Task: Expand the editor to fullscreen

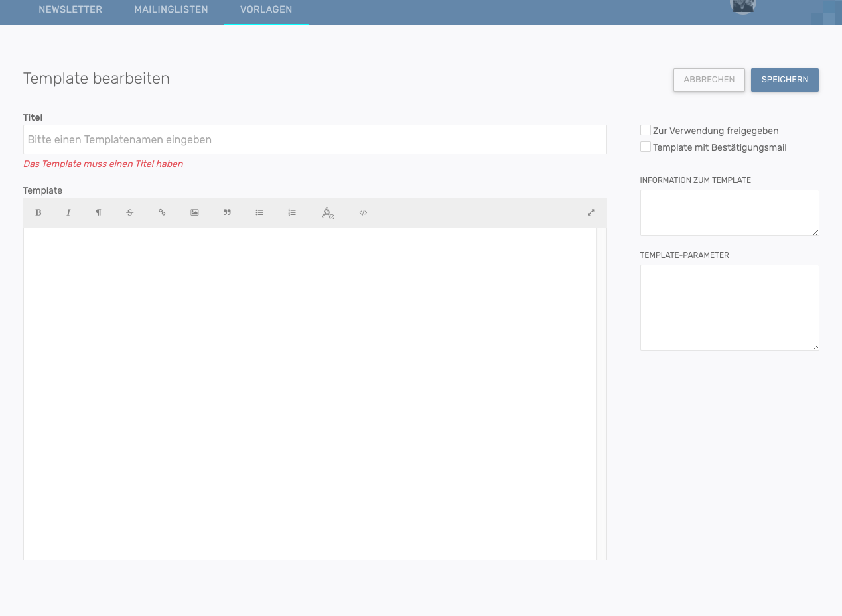Action: click(591, 213)
